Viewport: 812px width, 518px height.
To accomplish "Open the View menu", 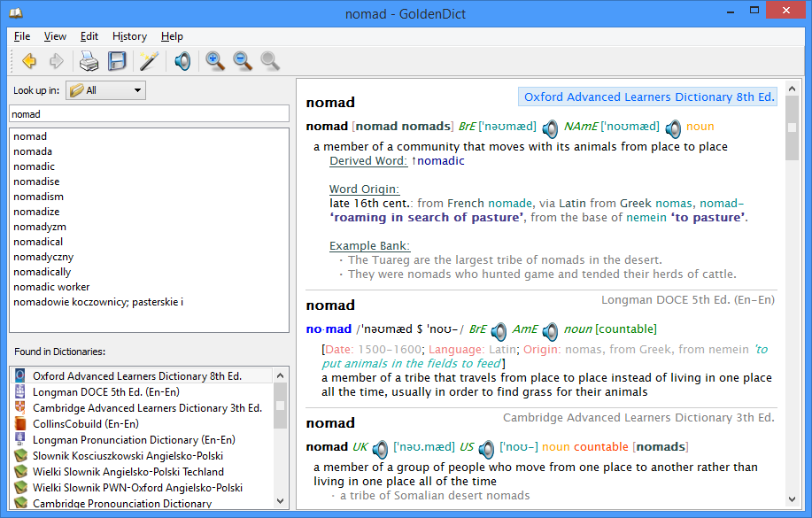I will (x=55, y=36).
